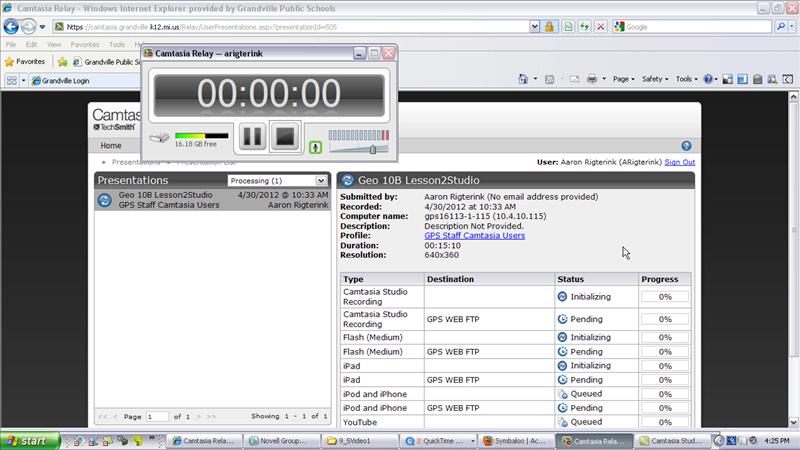Open the Favorites menu in the menu bar
Image resolution: width=800 pixels, height=450 pixels.
tap(85, 45)
